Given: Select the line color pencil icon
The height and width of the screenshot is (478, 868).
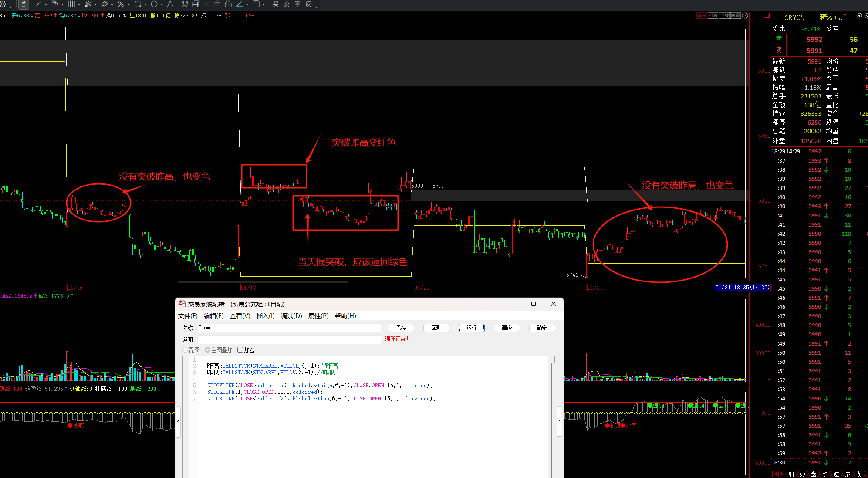Looking at the screenshot, I should pyautogui.click(x=240, y=4).
